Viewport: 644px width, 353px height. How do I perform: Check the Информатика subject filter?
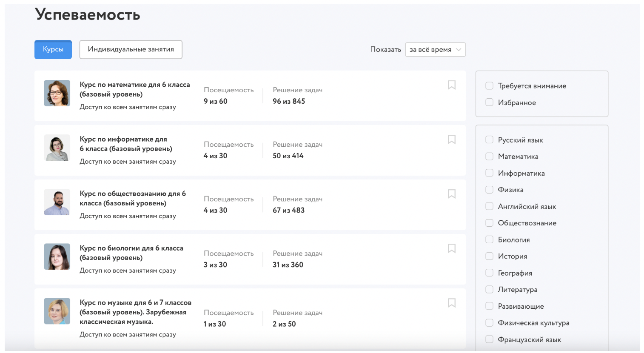(x=490, y=173)
